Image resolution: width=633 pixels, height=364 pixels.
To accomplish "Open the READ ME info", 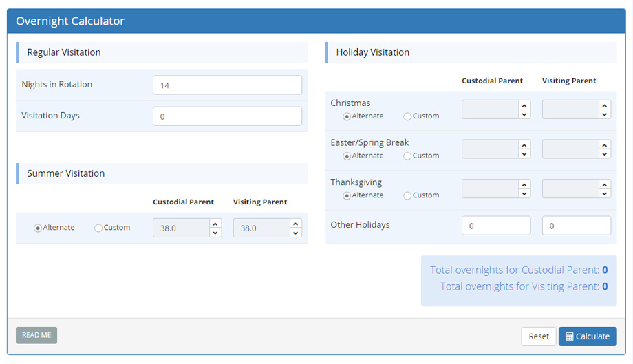I will tap(36, 335).
